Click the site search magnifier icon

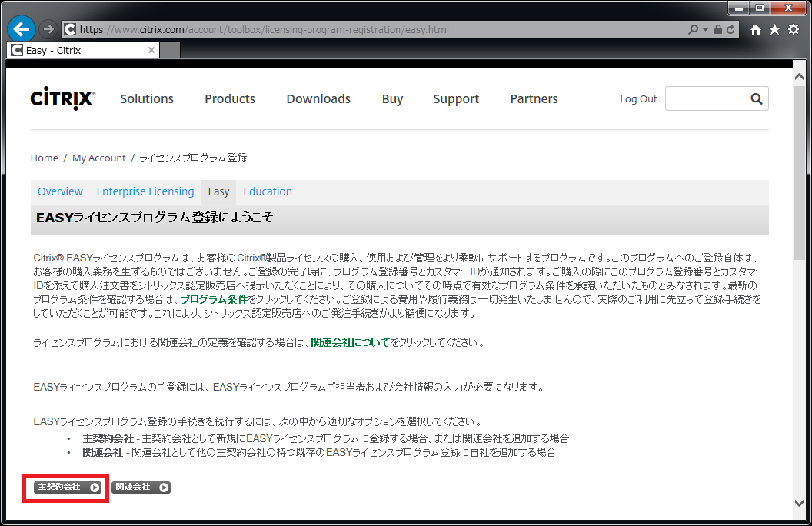756,98
